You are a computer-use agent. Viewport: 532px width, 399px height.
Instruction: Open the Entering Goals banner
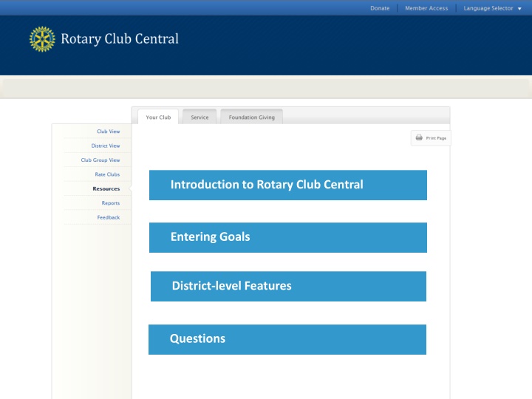(x=288, y=237)
